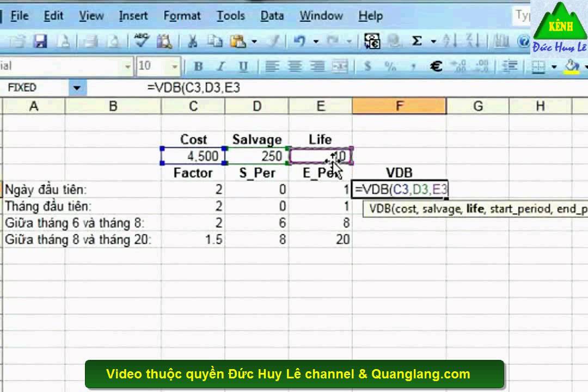Open the Help menu
The height and width of the screenshot is (392, 588).
pyautogui.click(x=371, y=16)
